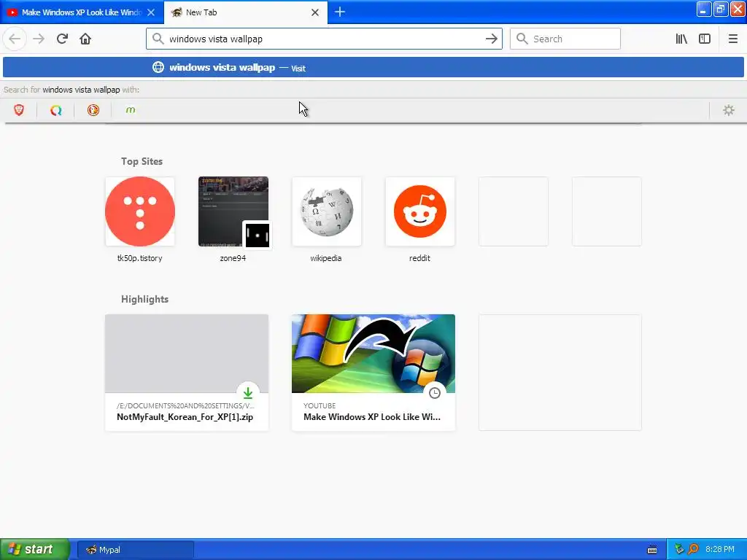
Task: Click the Top Sites heading
Action: pos(142,161)
